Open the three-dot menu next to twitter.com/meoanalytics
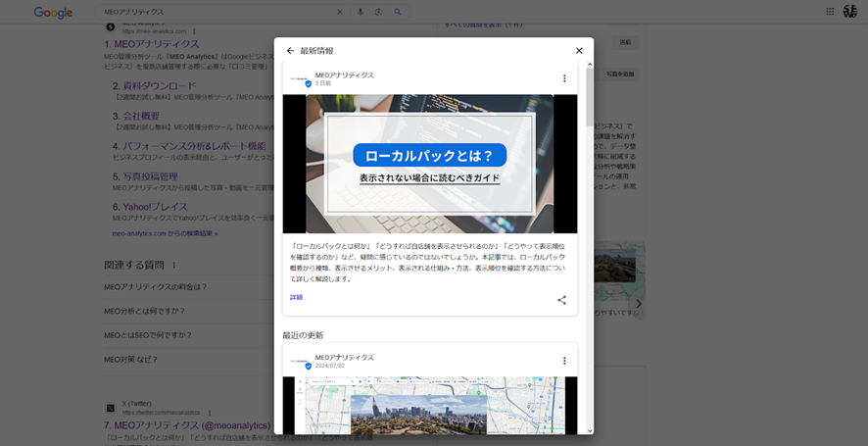 [210, 413]
